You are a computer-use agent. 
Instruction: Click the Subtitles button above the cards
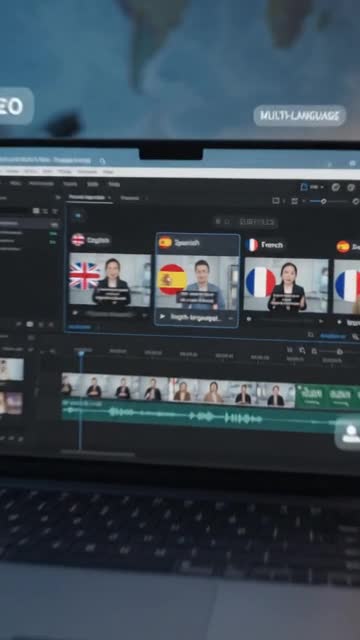coord(257,222)
